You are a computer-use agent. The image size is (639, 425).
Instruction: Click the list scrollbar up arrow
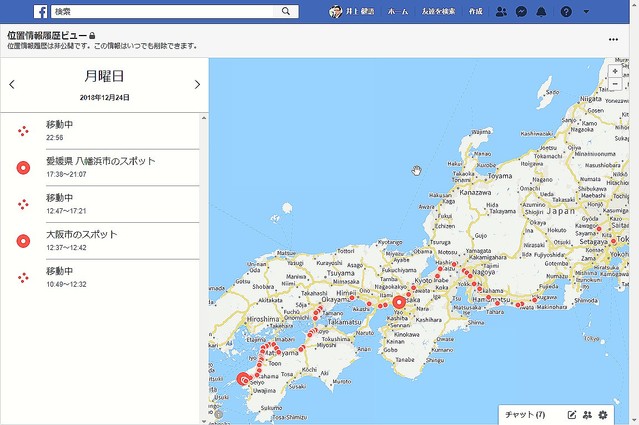(204, 118)
